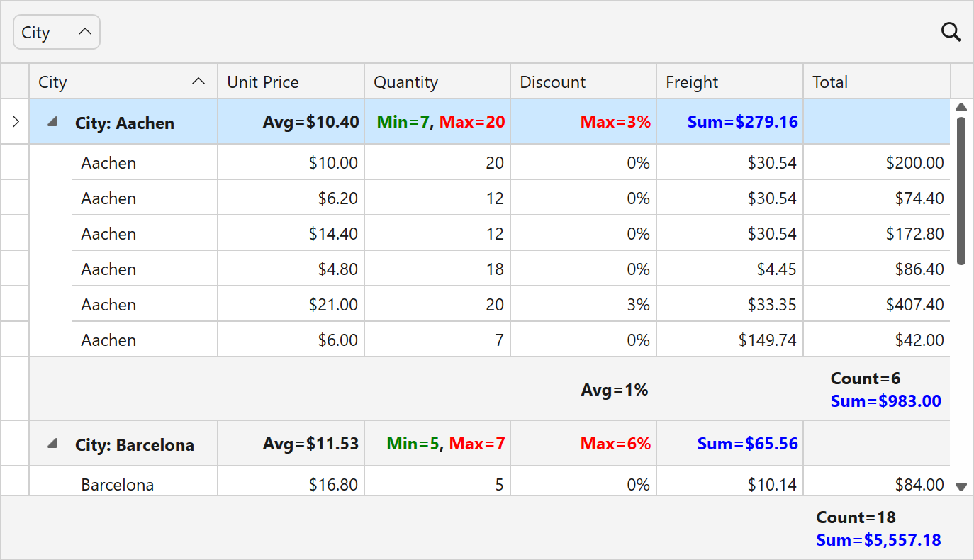Collapse the City: Aachen group
The image size is (974, 560).
(52, 123)
